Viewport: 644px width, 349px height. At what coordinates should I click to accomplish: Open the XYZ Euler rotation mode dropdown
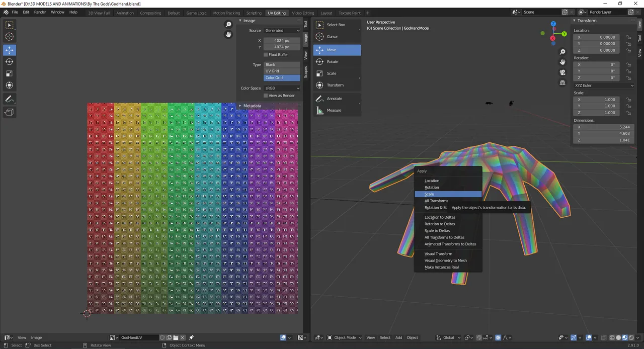(604, 85)
